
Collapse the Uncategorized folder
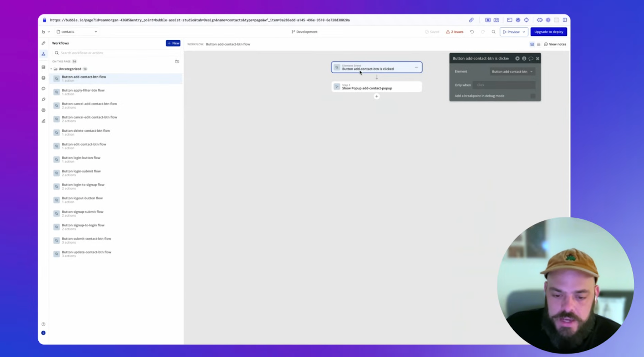(x=52, y=69)
